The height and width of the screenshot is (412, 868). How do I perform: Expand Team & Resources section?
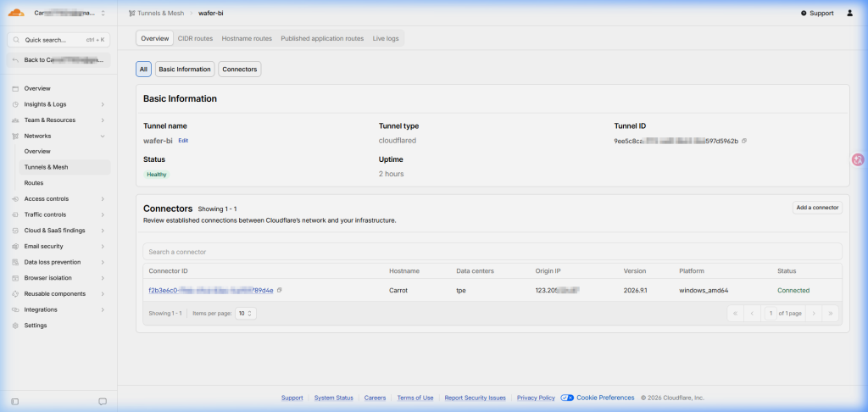103,120
